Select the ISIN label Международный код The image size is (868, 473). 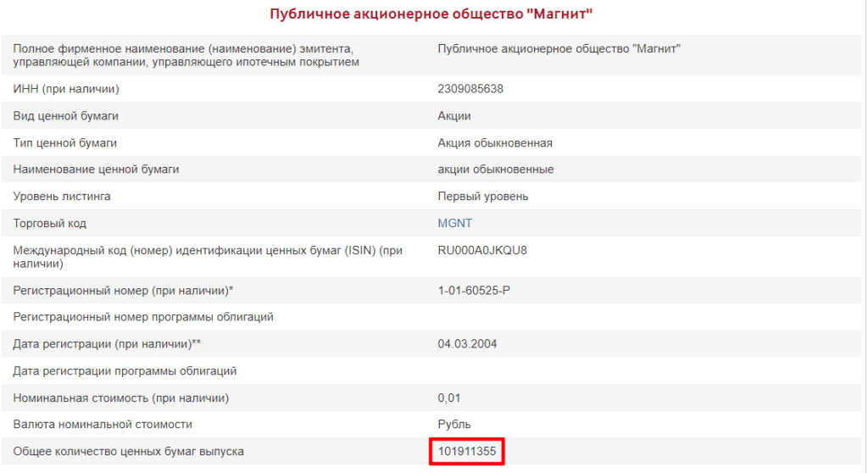(x=208, y=257)
